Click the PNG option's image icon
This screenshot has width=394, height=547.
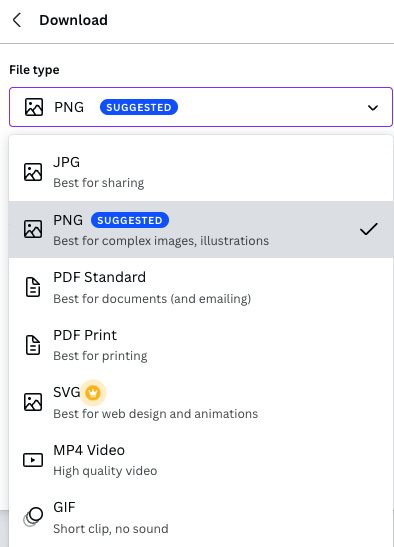click(33, 229)
